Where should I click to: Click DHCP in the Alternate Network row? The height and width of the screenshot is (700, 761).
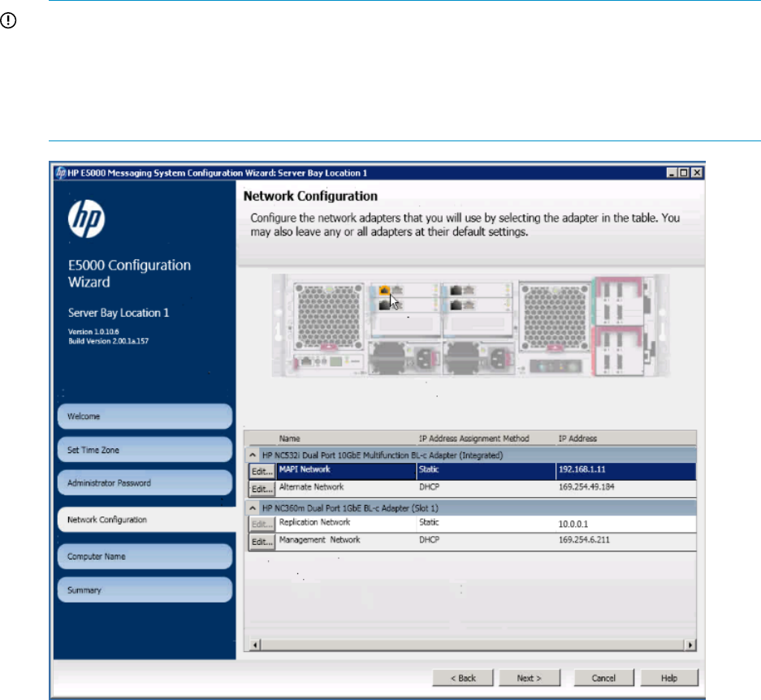coord(429,487)
